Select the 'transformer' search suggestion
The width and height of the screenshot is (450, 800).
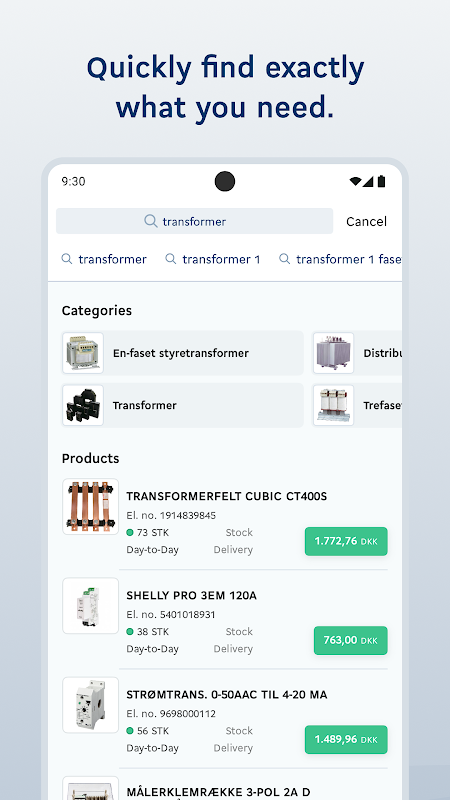(x=104, y=259)
